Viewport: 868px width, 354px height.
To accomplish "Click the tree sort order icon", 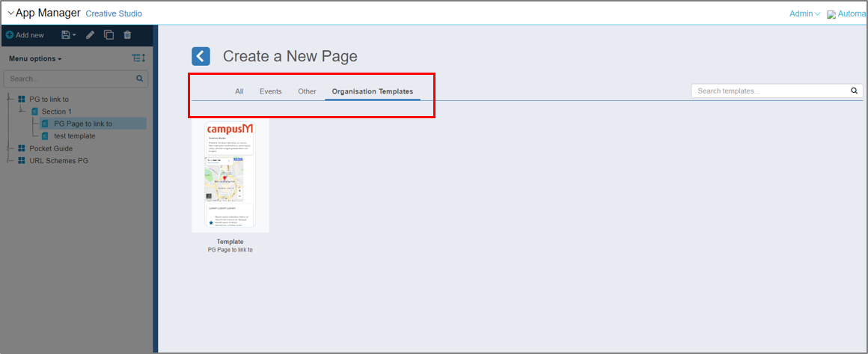I will (138, 58).
